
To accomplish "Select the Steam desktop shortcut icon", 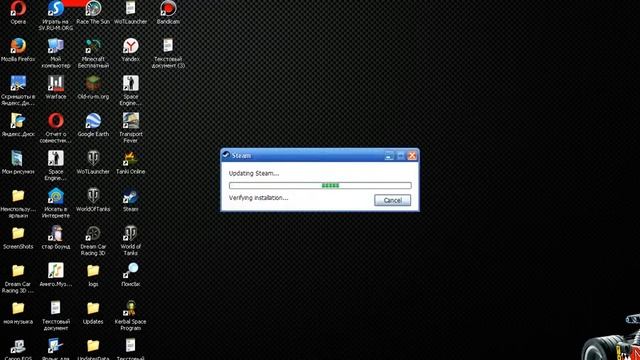I will point(131,196).
